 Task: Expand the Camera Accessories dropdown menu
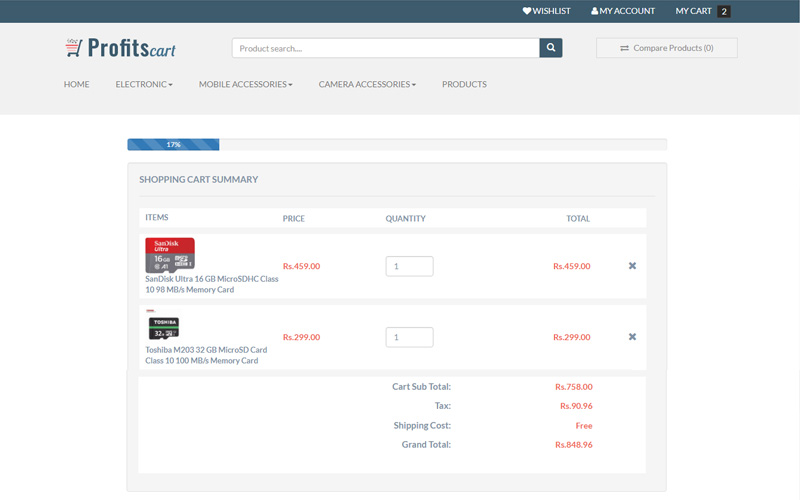click(x=367, y=85)
